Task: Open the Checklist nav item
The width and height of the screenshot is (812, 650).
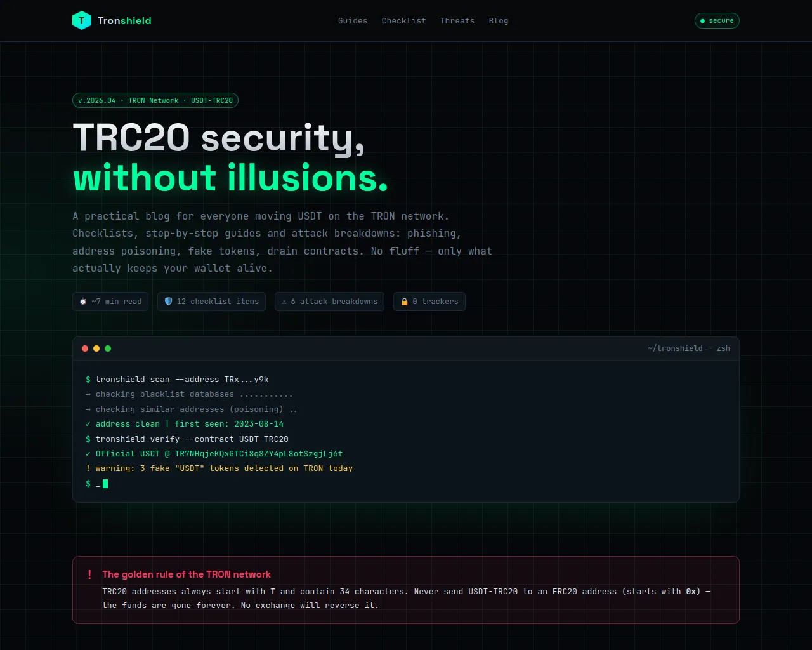Action: 403,21
